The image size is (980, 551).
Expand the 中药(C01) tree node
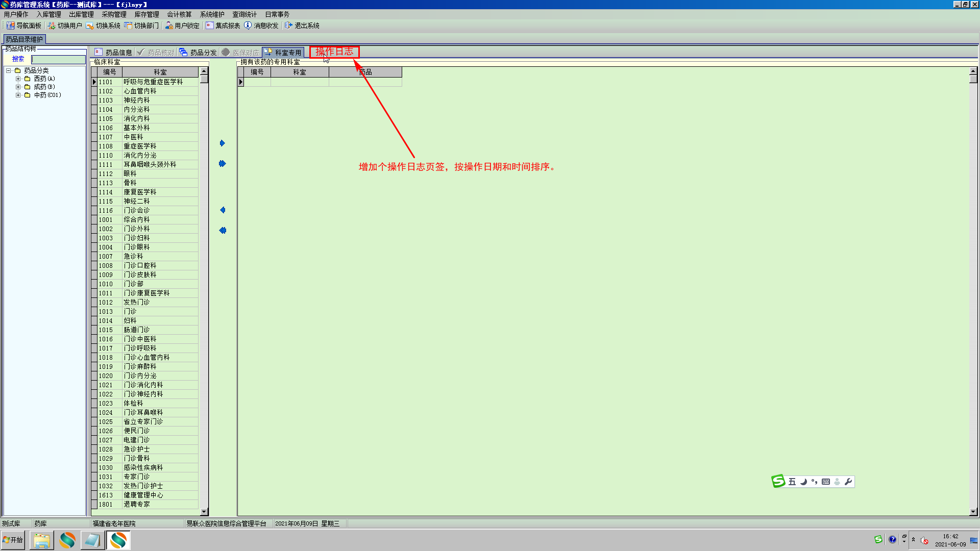click(18, 95)
